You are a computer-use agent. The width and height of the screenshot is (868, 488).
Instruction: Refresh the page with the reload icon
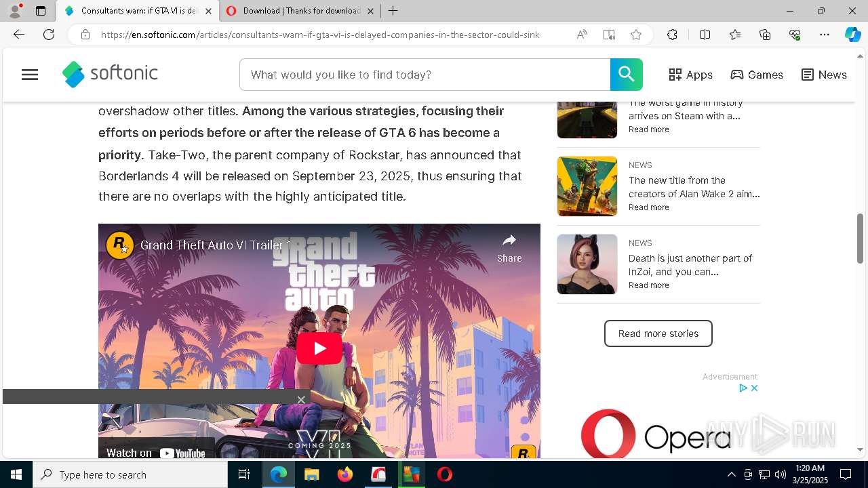(49, 35)
